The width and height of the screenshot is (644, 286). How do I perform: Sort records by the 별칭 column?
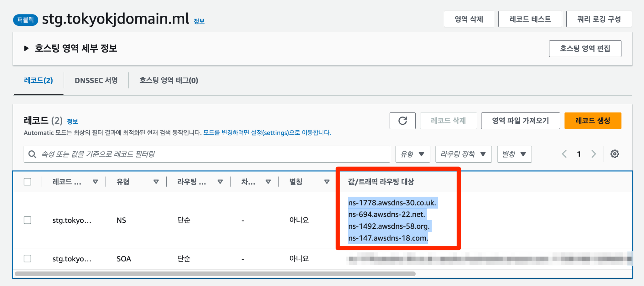tap(326, 182)
